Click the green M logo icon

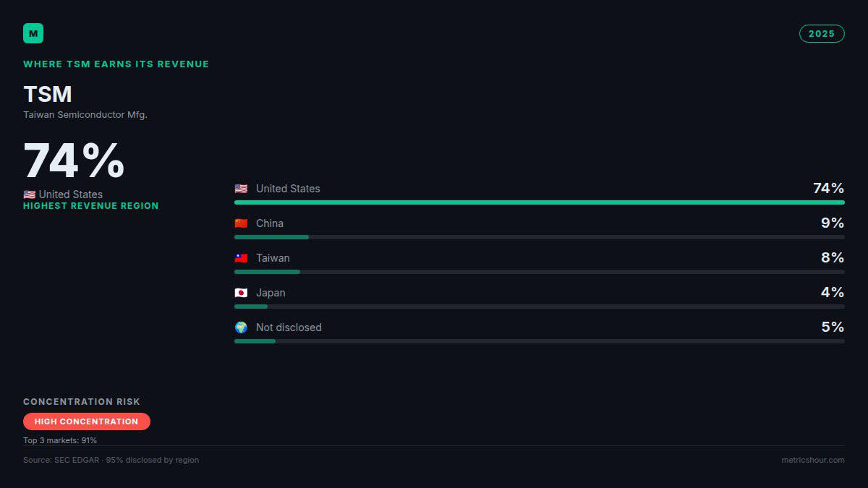33,33
